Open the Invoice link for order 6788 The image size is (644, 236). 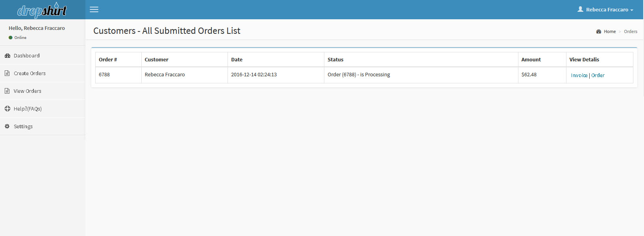(x=579, y=75)
